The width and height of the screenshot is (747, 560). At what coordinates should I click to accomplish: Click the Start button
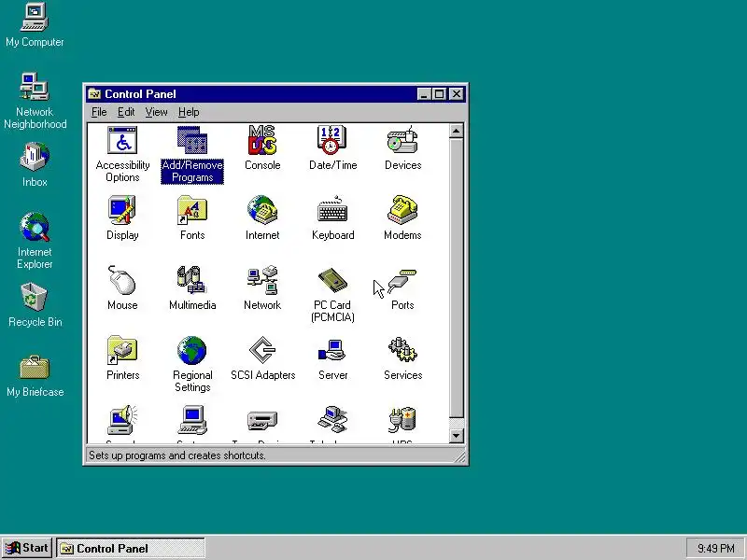[27, 548]
